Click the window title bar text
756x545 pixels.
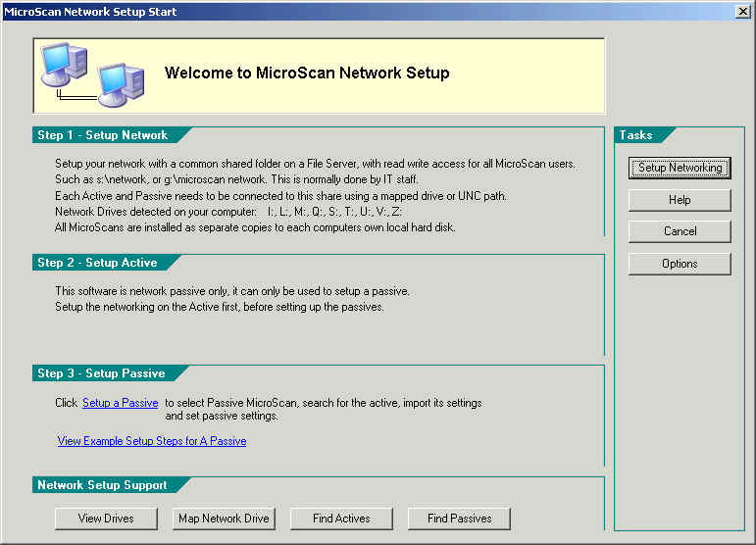[x=90, y=12]
